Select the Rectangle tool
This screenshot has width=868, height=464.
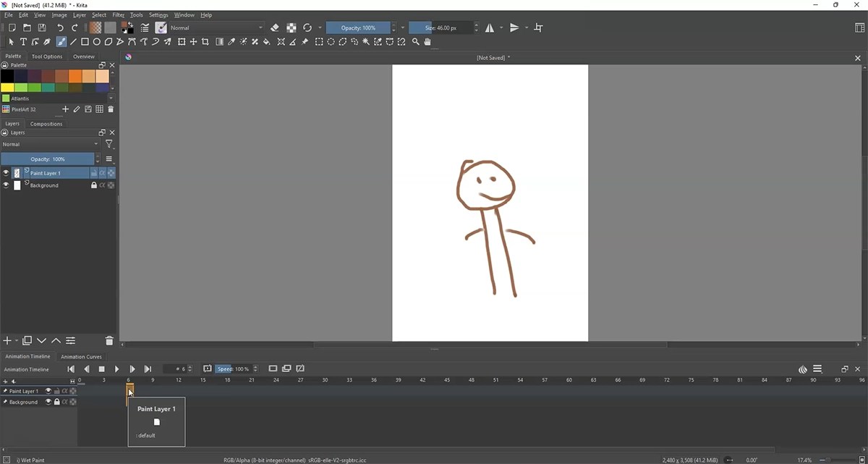coord(84,42)
